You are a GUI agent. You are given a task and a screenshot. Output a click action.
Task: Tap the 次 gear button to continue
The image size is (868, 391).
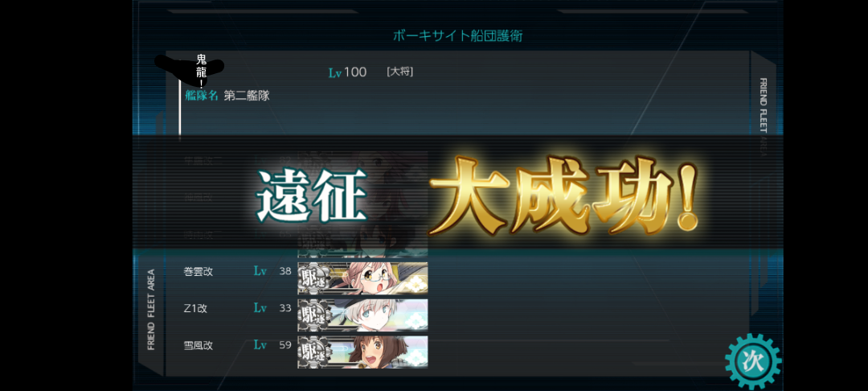(x=753, y=361)
